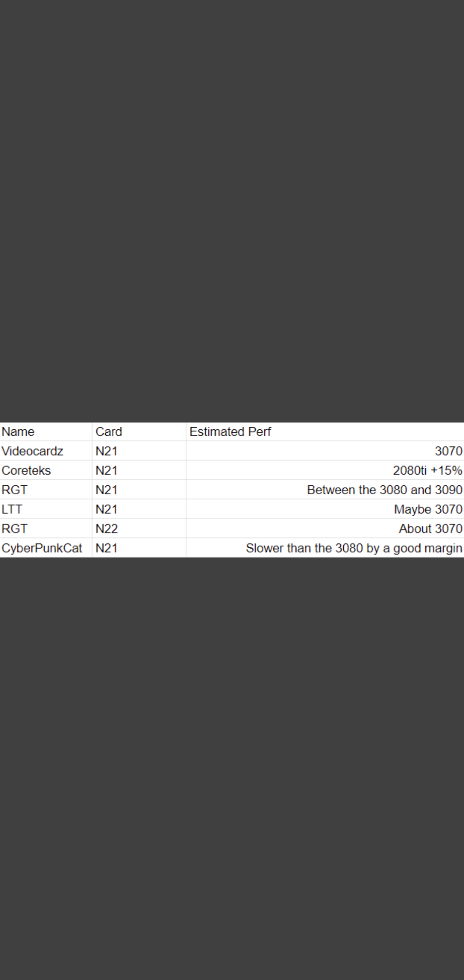Click the RGT name cell beside N22

15,529
